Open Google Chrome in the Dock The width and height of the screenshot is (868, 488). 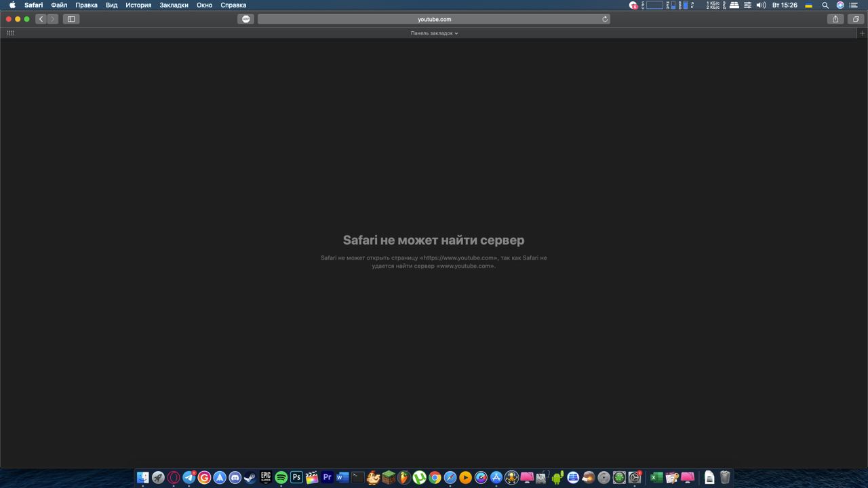(435, 478)
